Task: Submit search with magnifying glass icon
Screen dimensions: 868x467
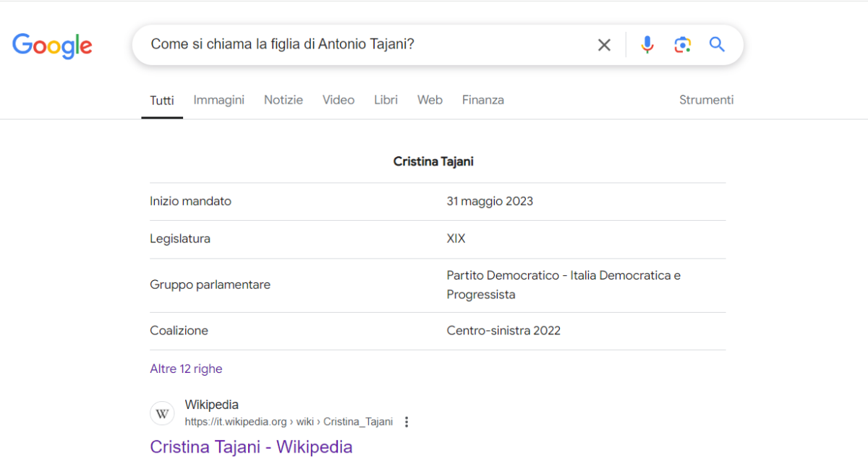Action: coord(717,45)
